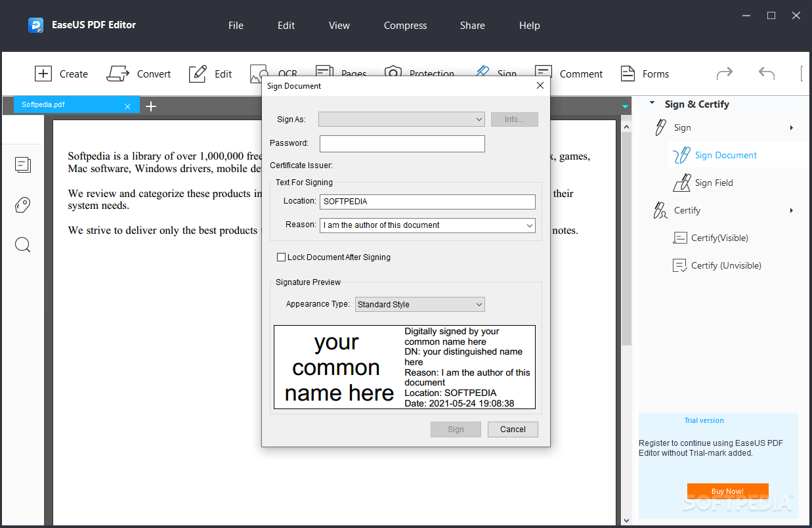Open the tags sidebar icon
This screenshot has height=528, width=812.
pyautogui.click(x=23, y=205)
